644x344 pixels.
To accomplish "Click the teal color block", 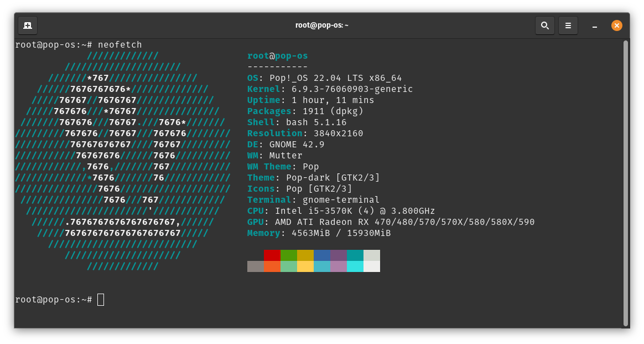I will coord(355,255).
